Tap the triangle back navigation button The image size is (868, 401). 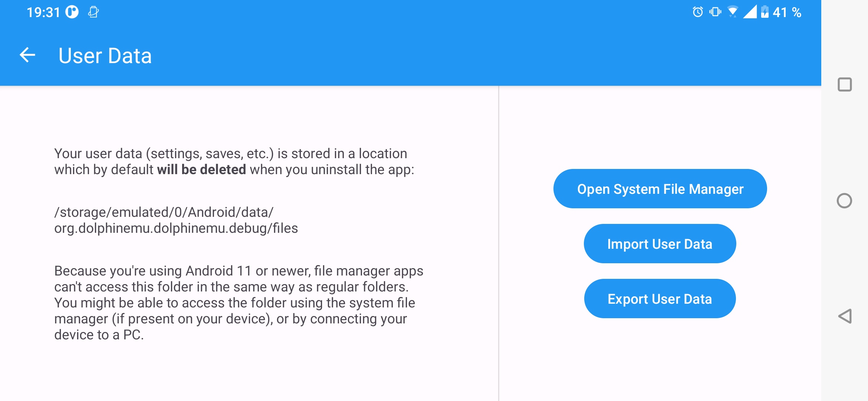click(845, 316)
